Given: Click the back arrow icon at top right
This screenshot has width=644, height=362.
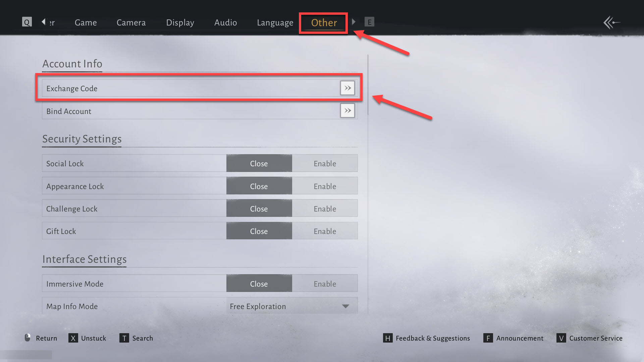Looking at the screenshot, I should (x=611, y=22).
